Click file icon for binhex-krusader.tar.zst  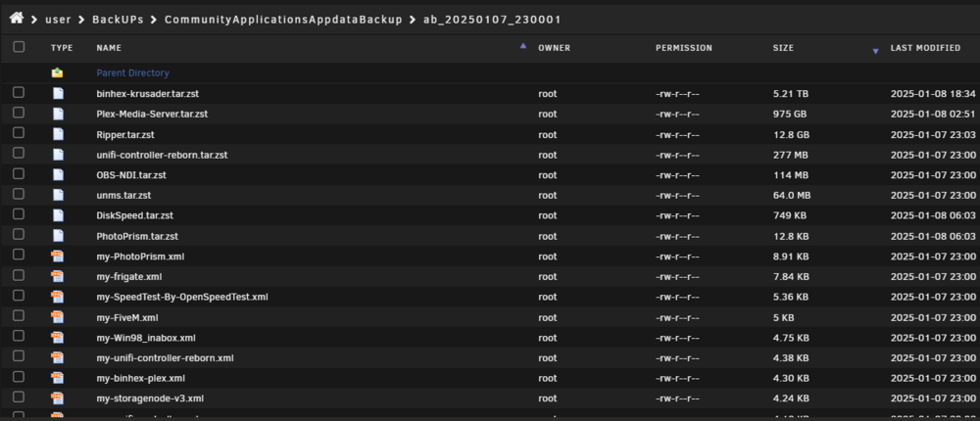[x=58, y=94]
